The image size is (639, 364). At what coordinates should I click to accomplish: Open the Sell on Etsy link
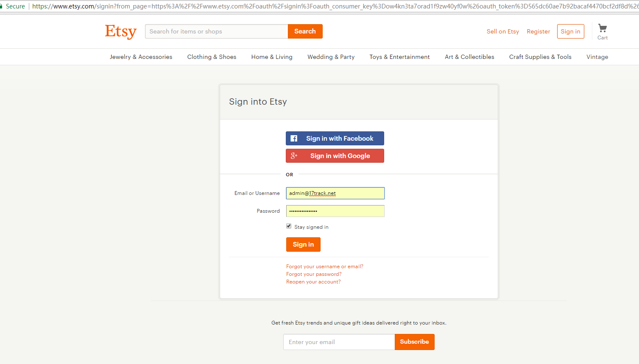coord(503,31)
